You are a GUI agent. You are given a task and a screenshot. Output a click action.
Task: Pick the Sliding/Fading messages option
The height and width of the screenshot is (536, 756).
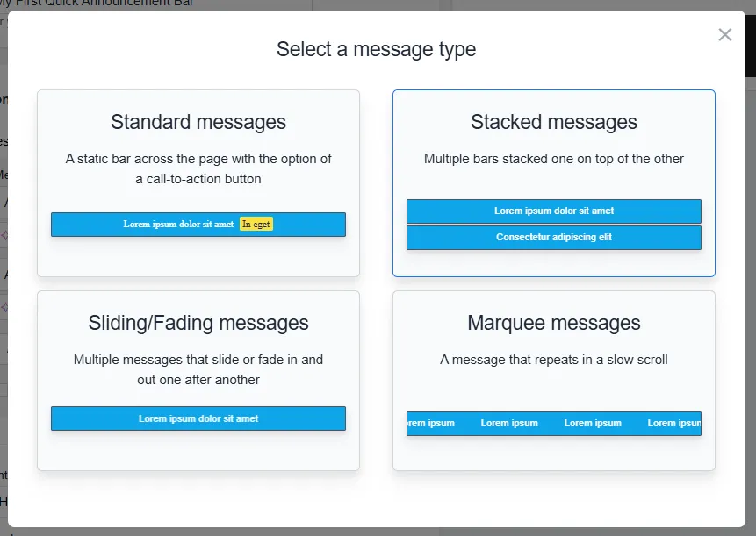198,381
